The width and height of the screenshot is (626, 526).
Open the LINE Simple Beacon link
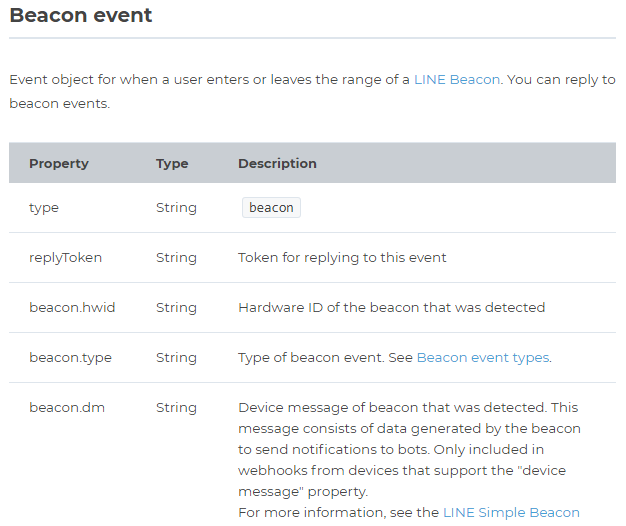point(511,512)
